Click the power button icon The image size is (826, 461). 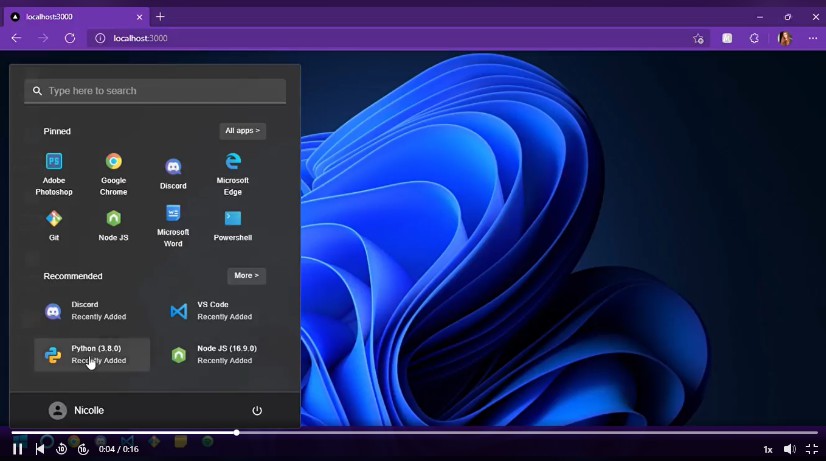(257, 411)
